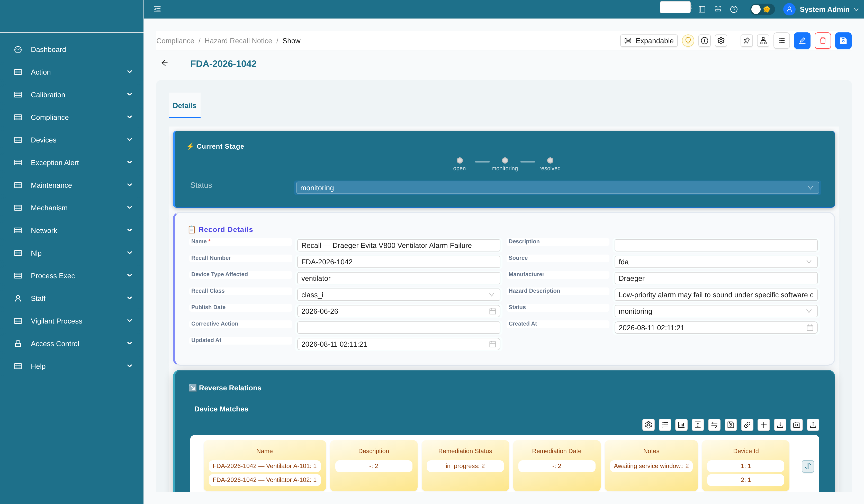Click the Device Matches swap arrows icon
The height and width of the screenshot is (504, 864).
pyautogui.click(x=714, y=425)
